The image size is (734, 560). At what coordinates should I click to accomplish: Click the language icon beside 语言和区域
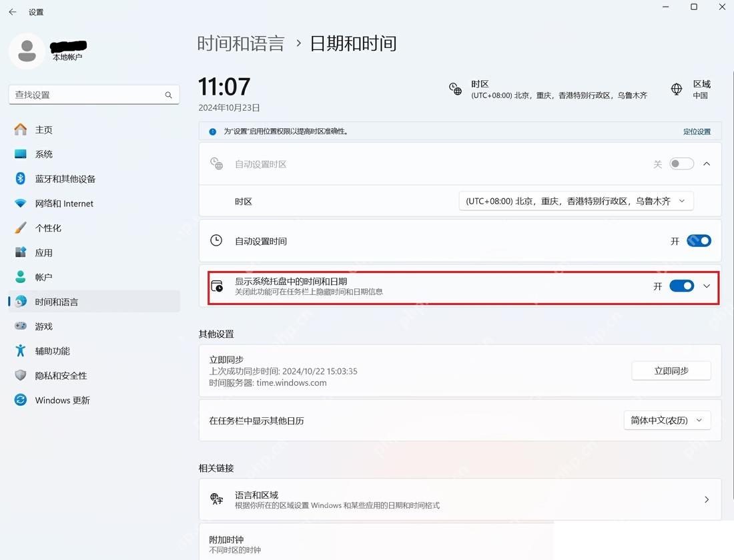(216, 499)
